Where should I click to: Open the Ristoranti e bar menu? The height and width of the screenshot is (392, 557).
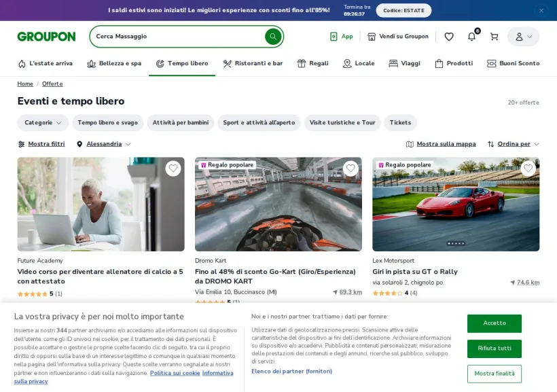coord(253,63)
